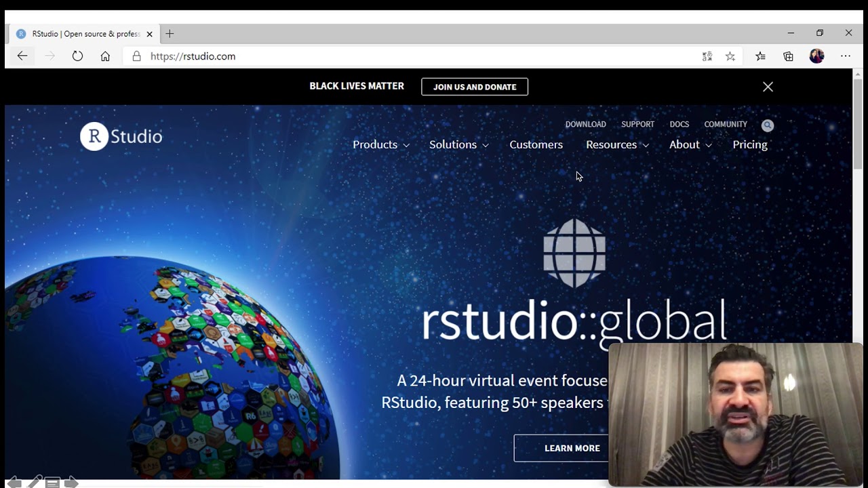Click the Black Lives Matter text
This screenshot has height=488, width=868.
tap(357, 86)
